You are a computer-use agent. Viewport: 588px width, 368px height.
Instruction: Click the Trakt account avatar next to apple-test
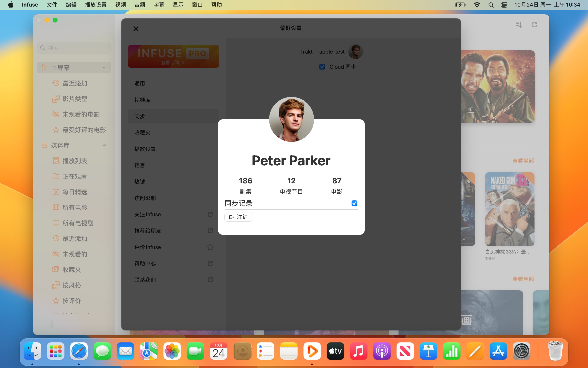coord(355,52)
